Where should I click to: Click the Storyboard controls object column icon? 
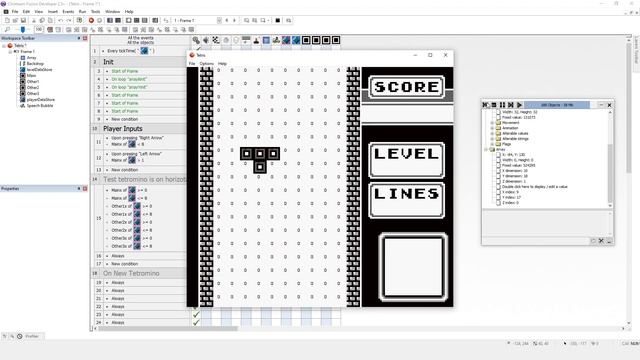(x=216, y=40)
